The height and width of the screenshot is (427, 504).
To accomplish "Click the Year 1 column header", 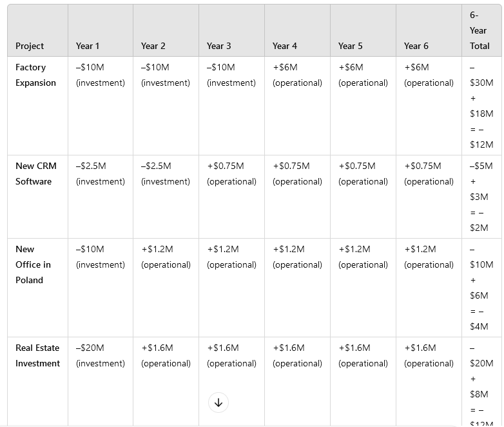I will tap(88, 46).
